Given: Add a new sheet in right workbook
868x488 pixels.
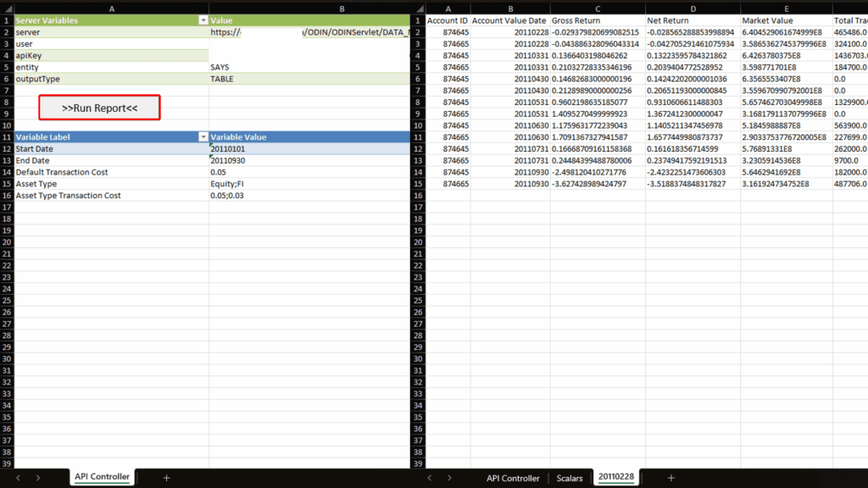Looking at the screenshot, I should [x=670, y=478].
